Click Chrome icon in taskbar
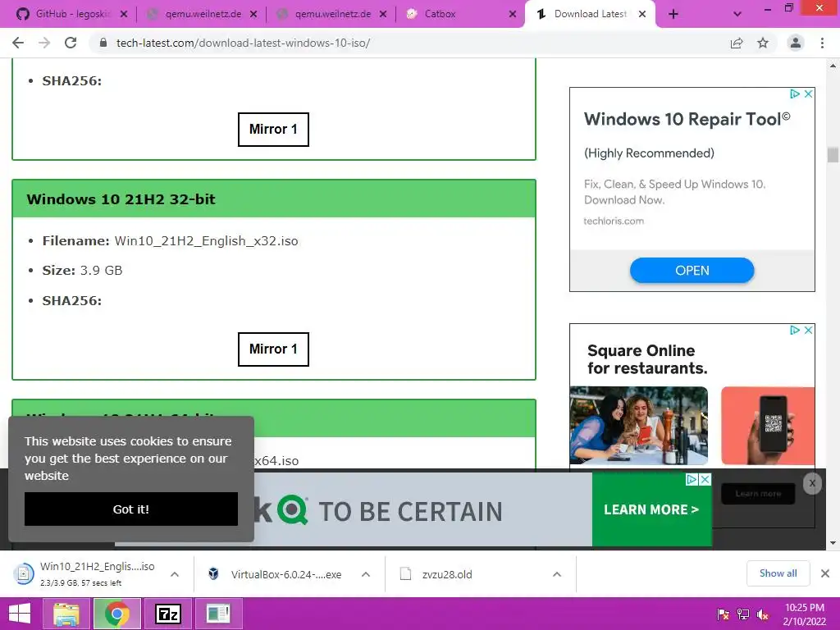 click(116, 614)
